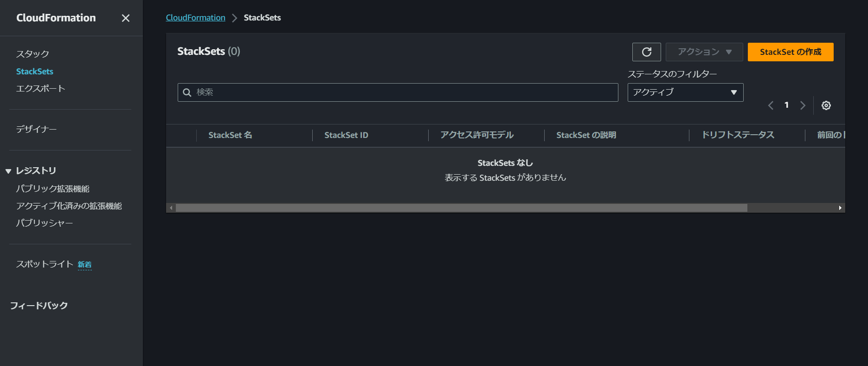Click the search magnifier icon
Viewport: 868px width, 366px height.
click(x=187, y=92)
